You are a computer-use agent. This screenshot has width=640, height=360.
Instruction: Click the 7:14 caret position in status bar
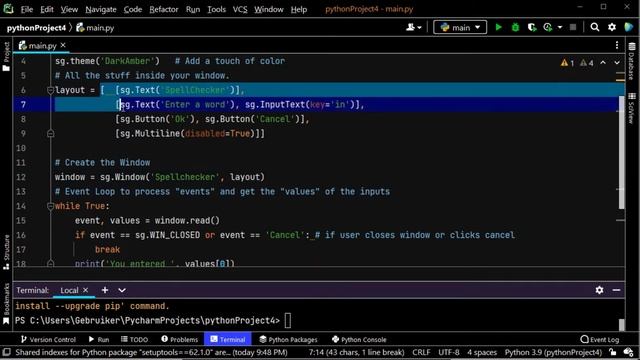pos(356,352)
